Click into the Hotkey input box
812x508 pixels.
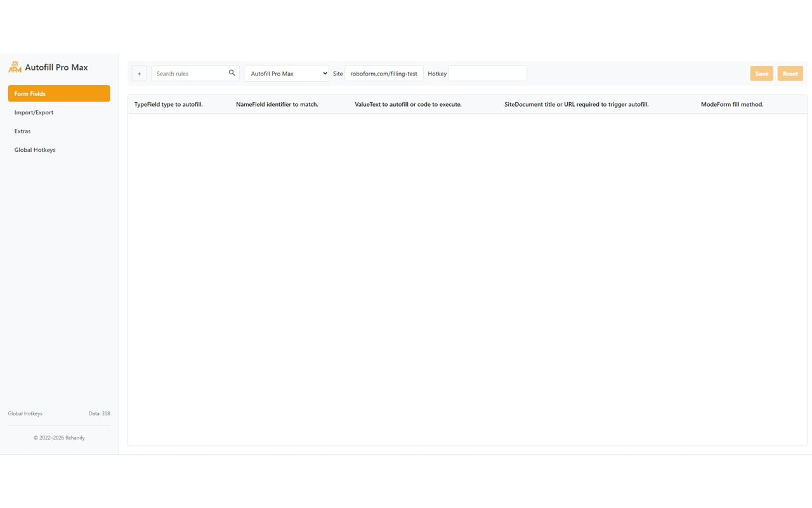(488, 74)
